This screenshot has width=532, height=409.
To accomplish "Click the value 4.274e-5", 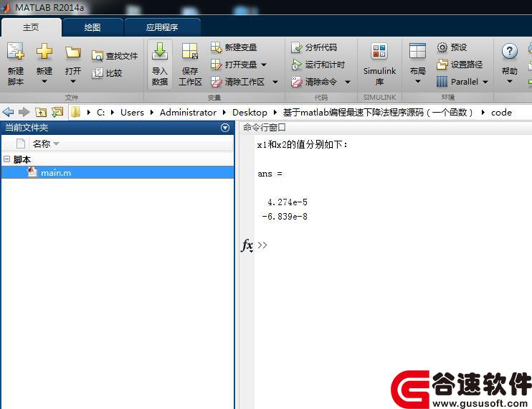I will 288,202.
